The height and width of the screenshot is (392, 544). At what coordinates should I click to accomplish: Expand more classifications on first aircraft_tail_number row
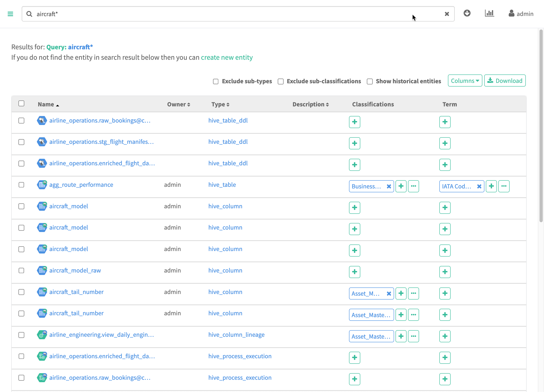coord(413,293)
